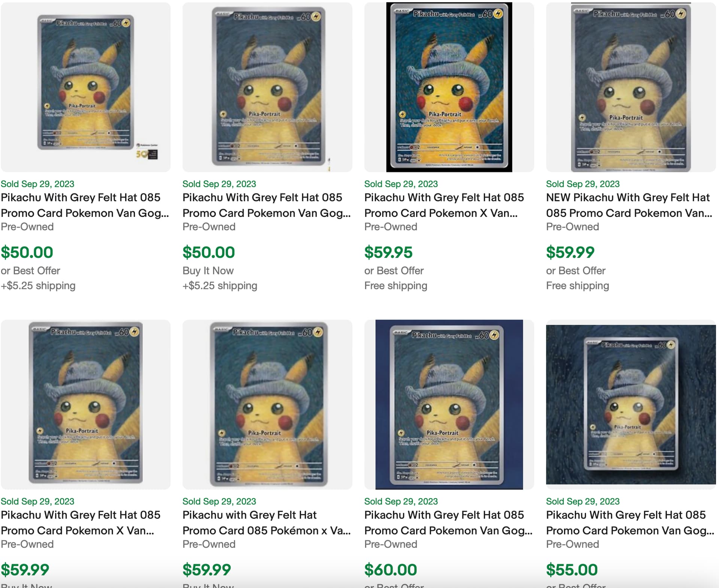
Task: Click the blue-background $60.00 card image
Action: pos(449,404)
